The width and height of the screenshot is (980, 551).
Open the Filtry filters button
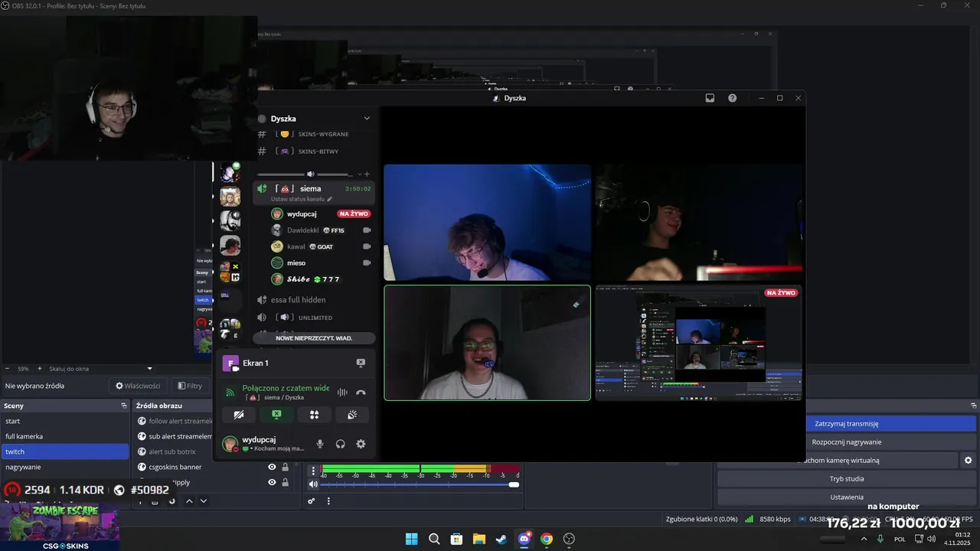(x=190, y=386)
